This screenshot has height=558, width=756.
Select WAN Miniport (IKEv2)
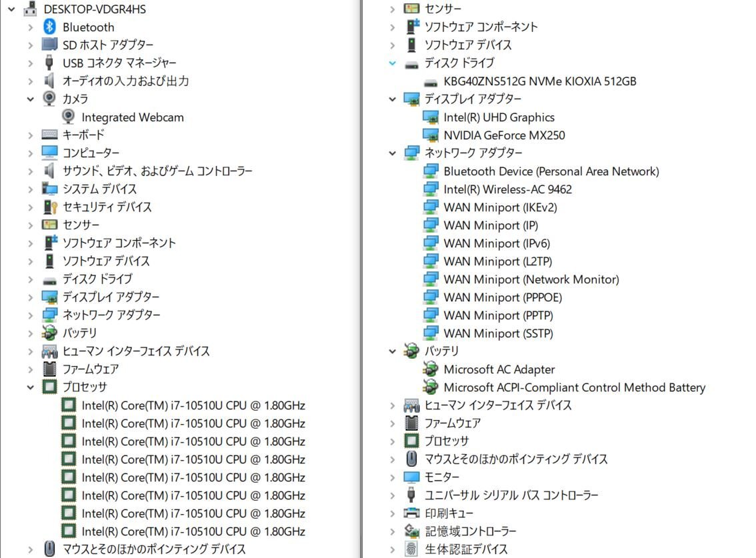[500, 207]
